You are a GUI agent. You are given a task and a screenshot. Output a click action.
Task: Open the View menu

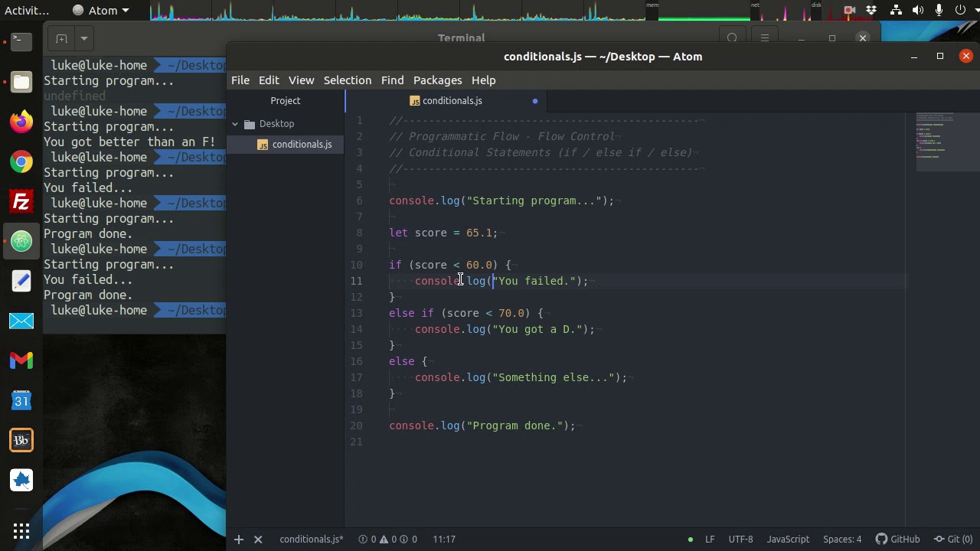click(302, 80)
